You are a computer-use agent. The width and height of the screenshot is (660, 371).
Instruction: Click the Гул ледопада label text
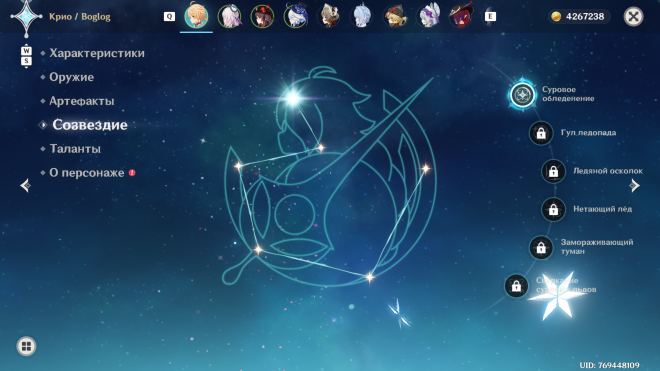pos(588,133)
